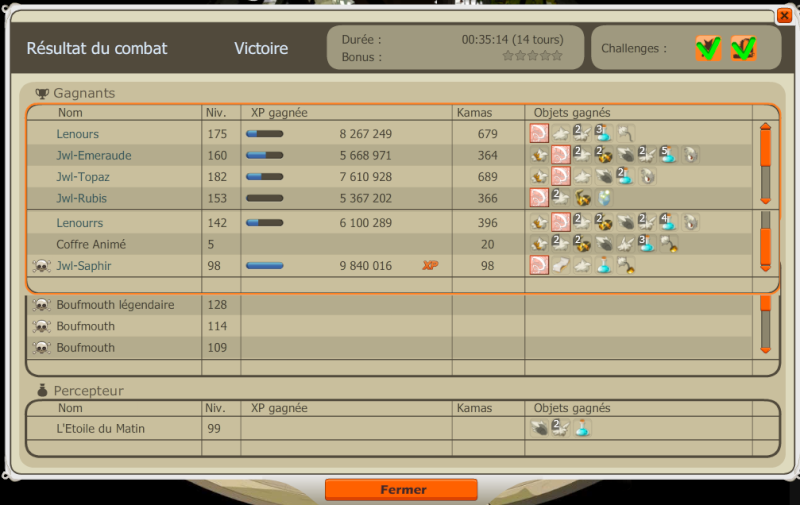Select the parchment scroll in Jwl-Saphir's loot

[560, 265]
